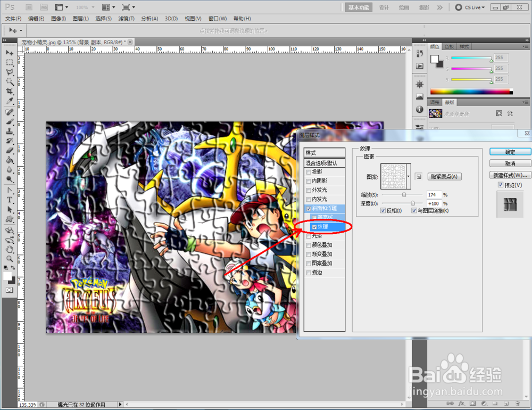Select the Custom Shape tool

tap(10, 219)
